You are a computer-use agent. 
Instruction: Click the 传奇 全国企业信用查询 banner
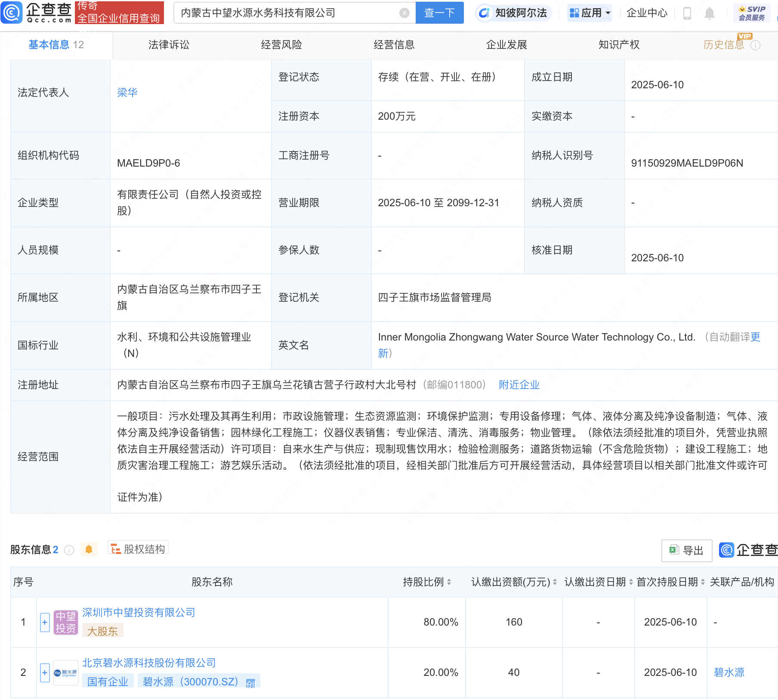[119, 12]
